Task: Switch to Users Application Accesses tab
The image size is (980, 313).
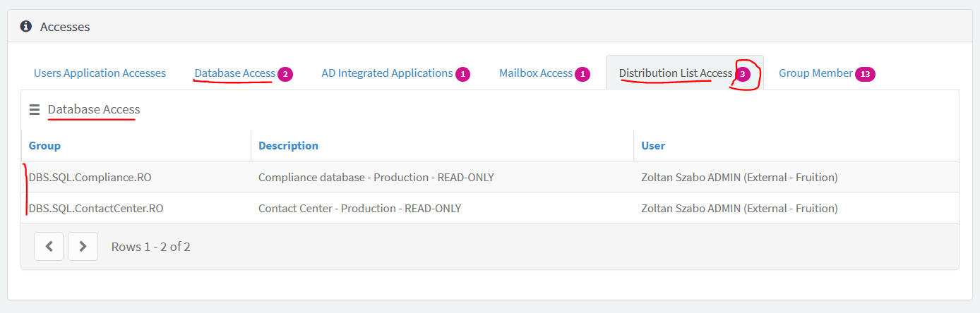Action: 100,73
